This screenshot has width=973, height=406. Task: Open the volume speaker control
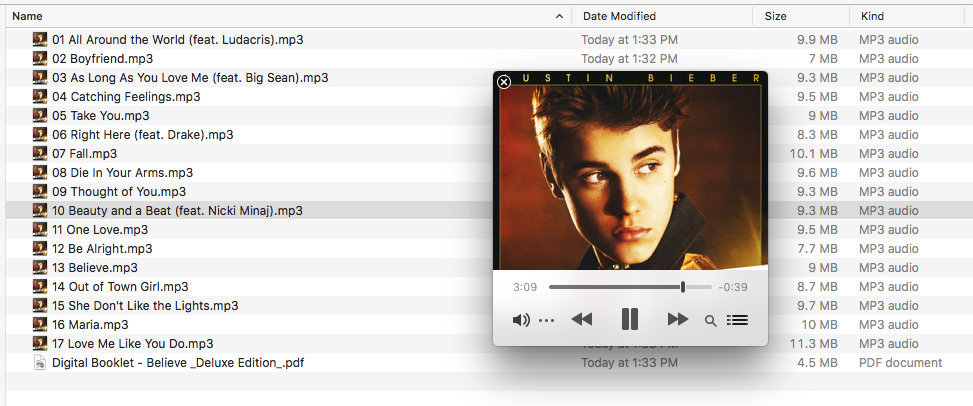(x=521, y=320)
